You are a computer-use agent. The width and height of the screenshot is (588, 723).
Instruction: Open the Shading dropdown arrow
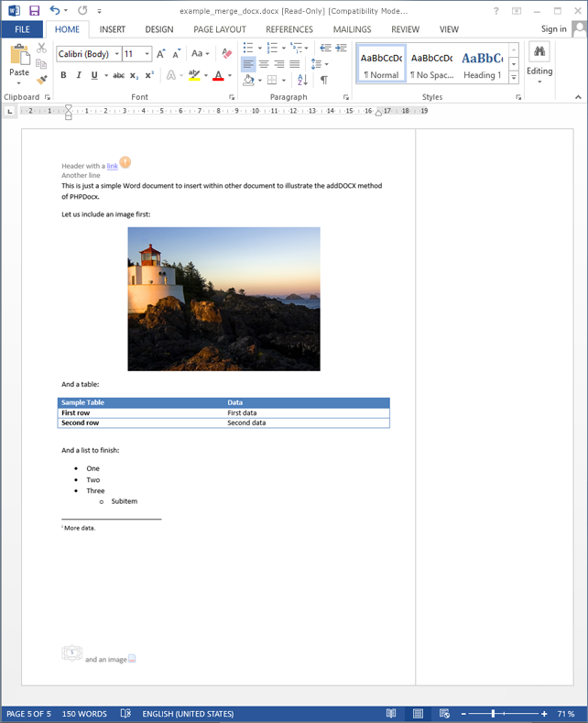click(x=260, y=81)
